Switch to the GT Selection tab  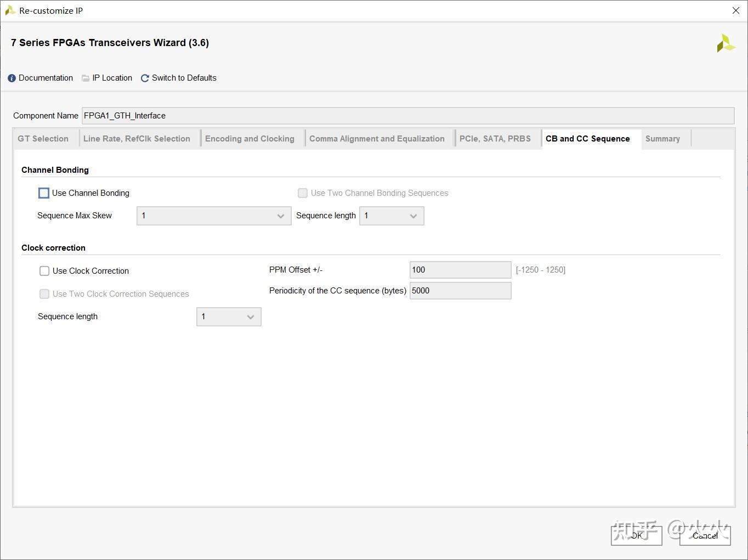point(43,139)
